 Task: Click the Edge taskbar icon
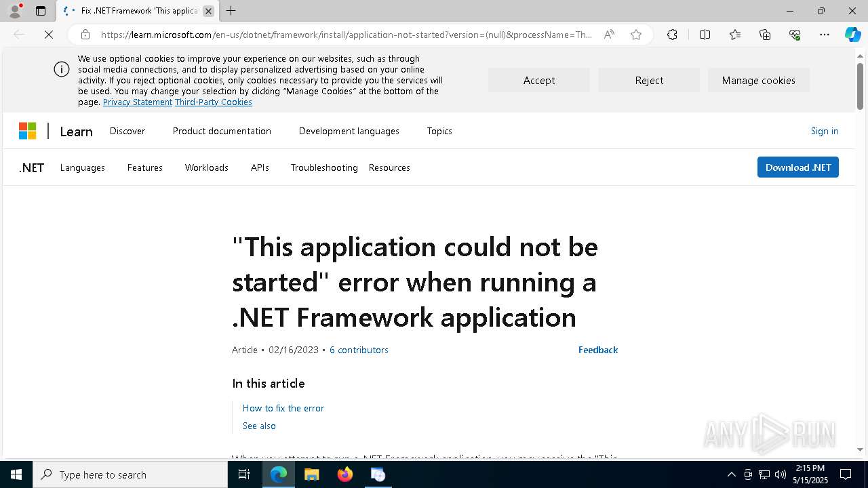[279, 474]
